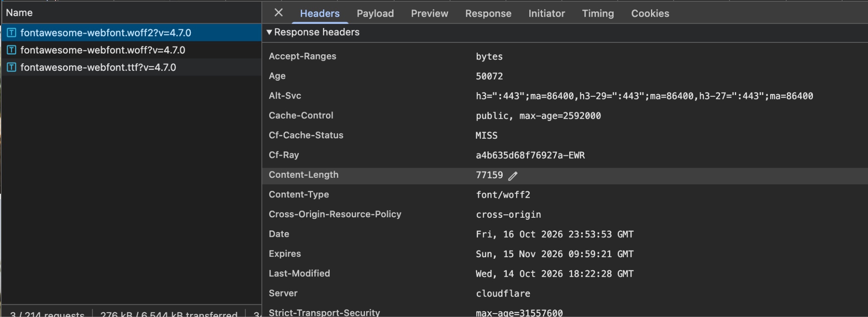Show the Timing tab
868x317 pixels.
coord(598,14)
